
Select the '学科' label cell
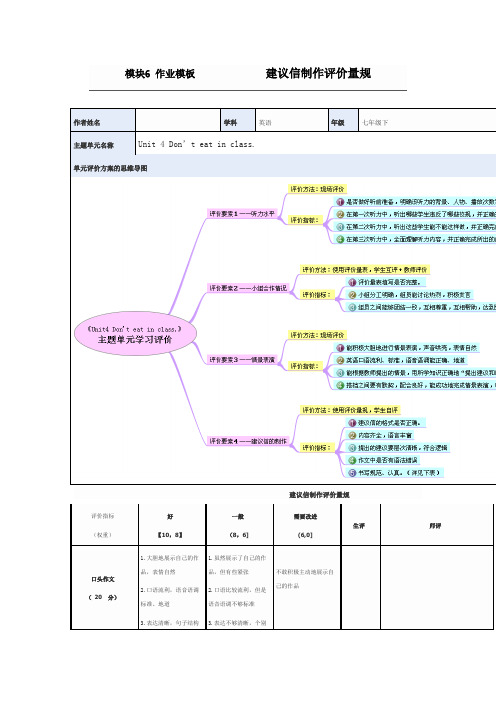[238, 120]
